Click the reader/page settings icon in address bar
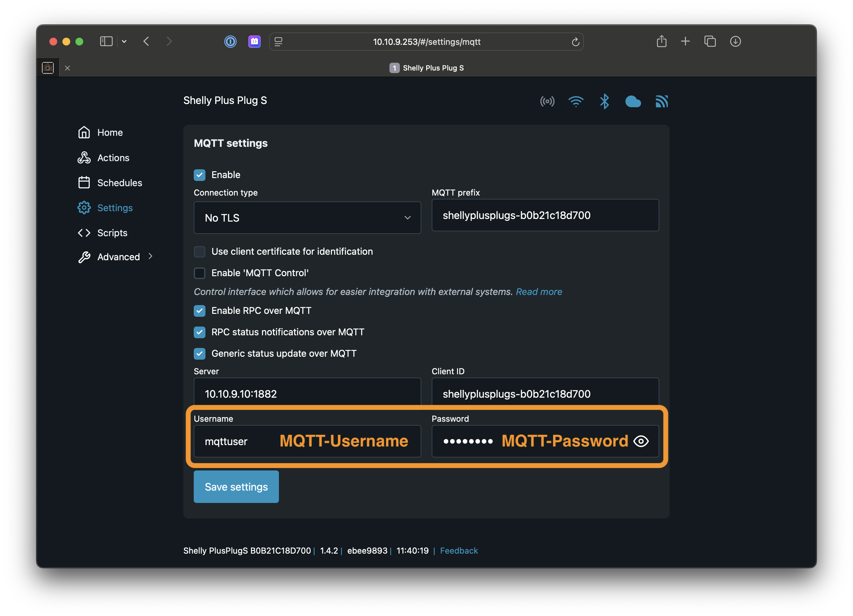The height and width of the screenshot is (616, 853). coord(278,42)
